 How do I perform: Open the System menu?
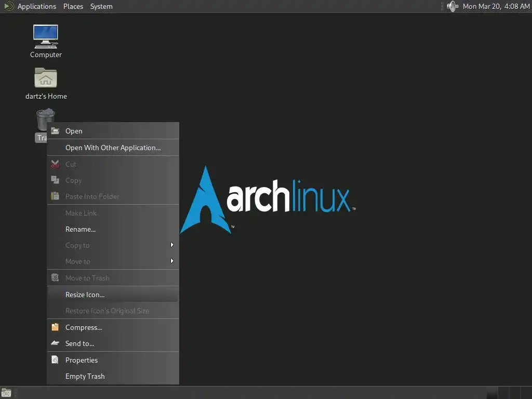101,6
